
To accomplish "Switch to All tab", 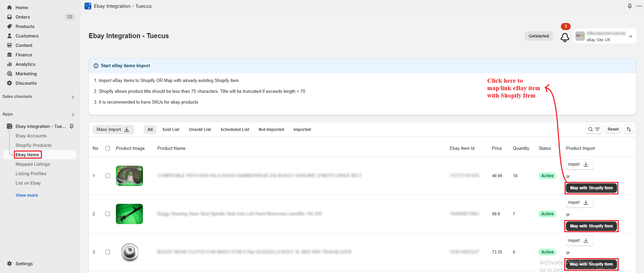I will click(x=150, y=129).
